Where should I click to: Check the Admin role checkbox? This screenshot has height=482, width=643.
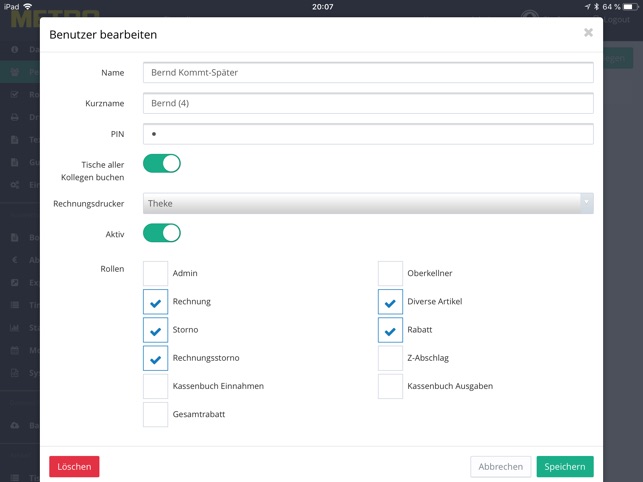(x=155, y=273)
